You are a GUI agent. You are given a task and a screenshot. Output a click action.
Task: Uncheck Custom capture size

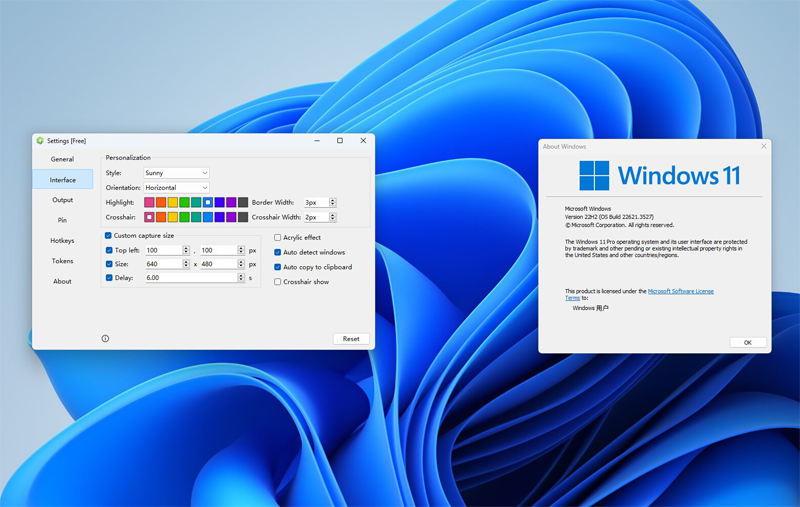(109, 236)
